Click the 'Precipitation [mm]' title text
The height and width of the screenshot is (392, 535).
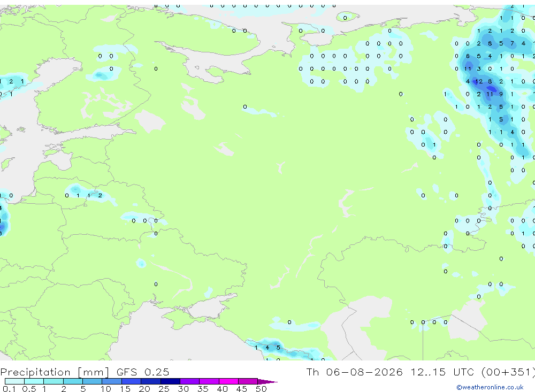click(x=55, y=372)
